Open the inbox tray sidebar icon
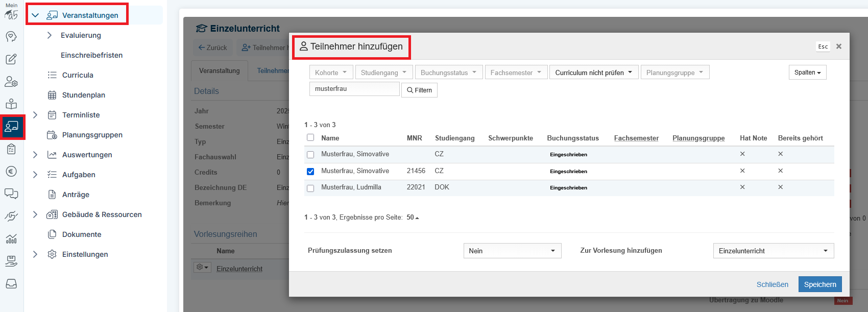The height and width of the screenshot is (312, 868). click(11, 283)
